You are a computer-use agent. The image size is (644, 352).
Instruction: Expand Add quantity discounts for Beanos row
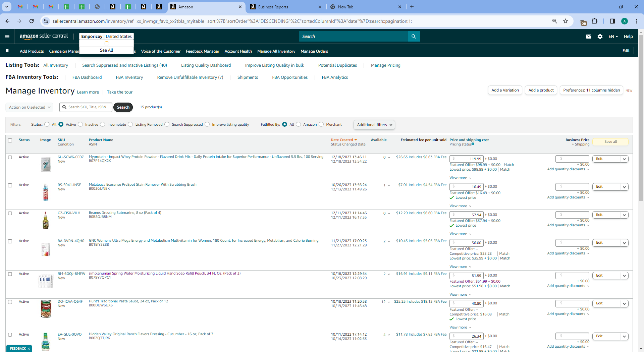568,225
